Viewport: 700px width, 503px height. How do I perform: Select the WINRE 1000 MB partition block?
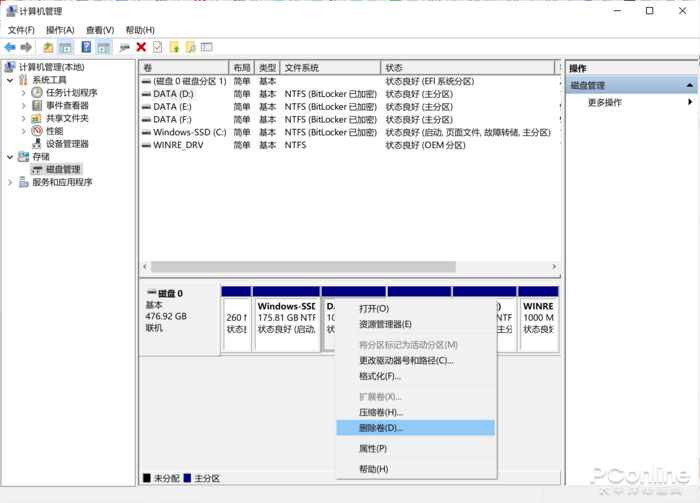coord(538,319)
